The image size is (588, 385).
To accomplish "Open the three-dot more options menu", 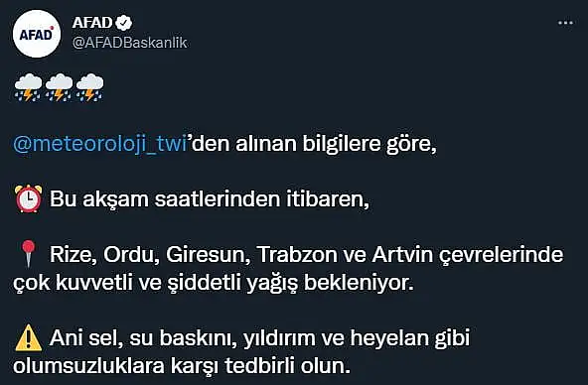I will 565,23.
